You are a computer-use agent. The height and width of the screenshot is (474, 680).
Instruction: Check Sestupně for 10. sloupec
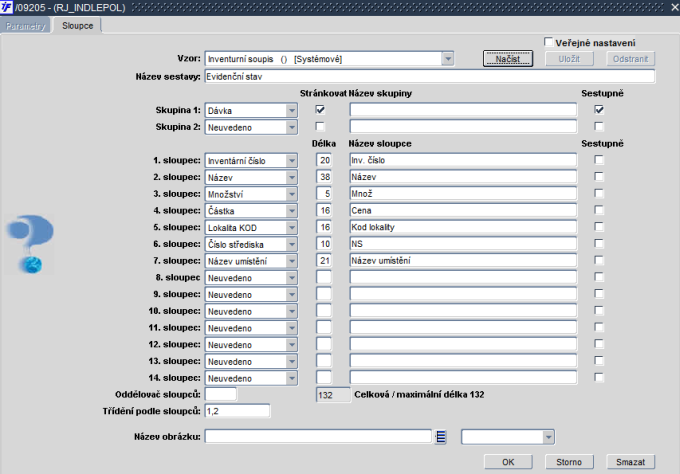[x=599, y=311]
